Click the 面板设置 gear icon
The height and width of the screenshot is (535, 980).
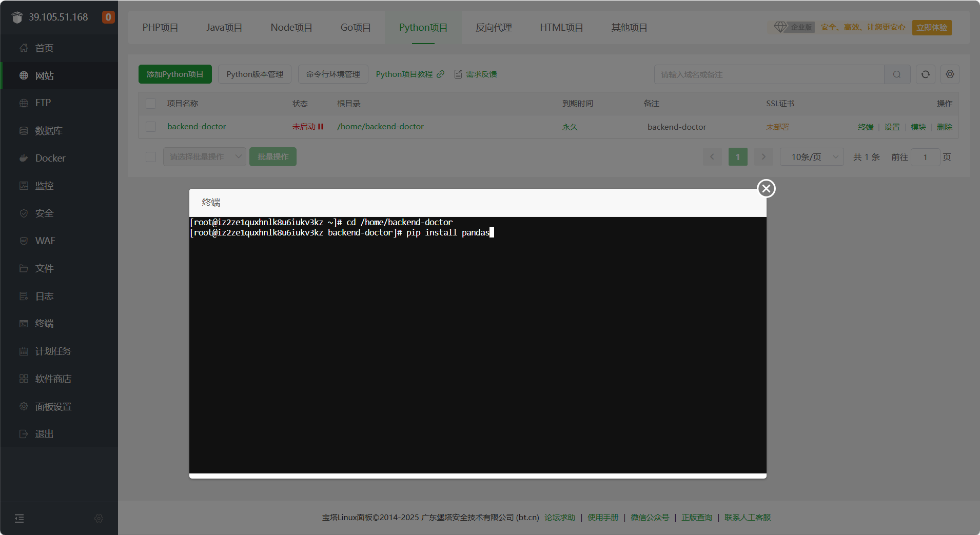pyautogui.click(x=24, y=406)
